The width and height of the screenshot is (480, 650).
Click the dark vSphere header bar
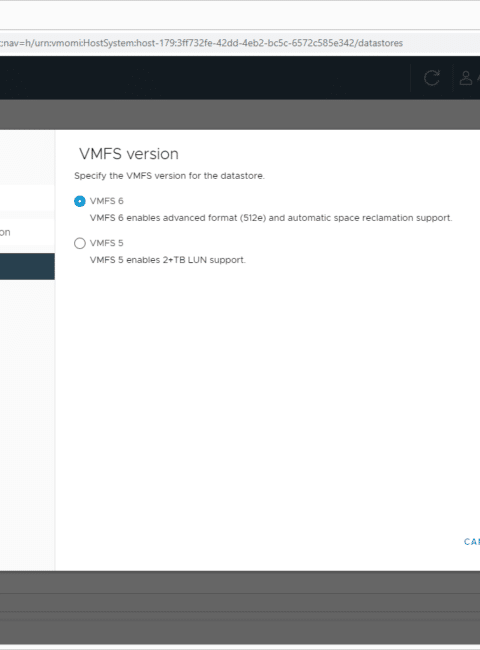(x=203, y=78)
